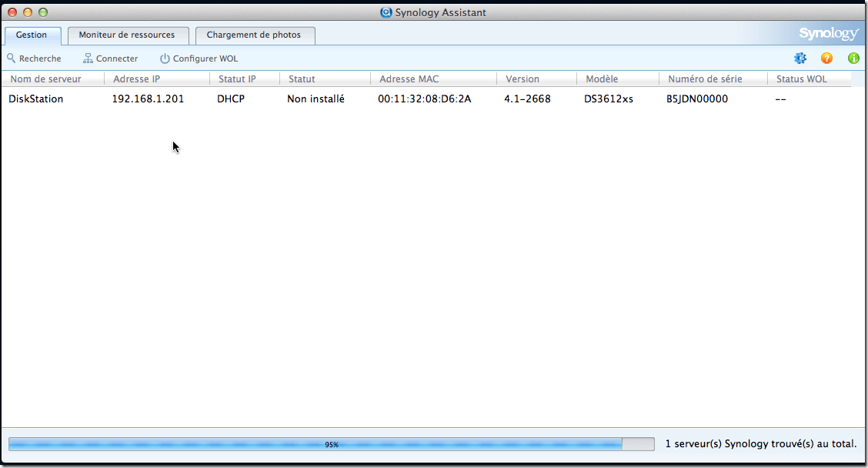The width and height of the screenshot is (868, 468).
Task: Click the Synology logo
Action: tap(828, 34)
